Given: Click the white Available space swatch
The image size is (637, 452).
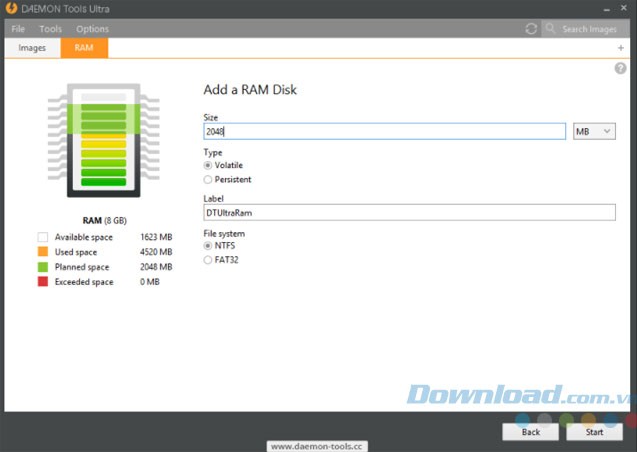Looking at the screenshot, I should click(x=43, y=237).
